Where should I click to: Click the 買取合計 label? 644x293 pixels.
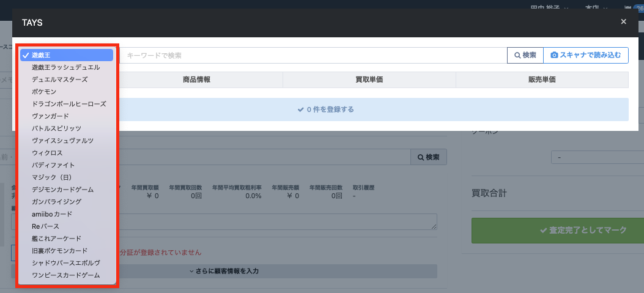pyautogui.click(x=489, y=193)
